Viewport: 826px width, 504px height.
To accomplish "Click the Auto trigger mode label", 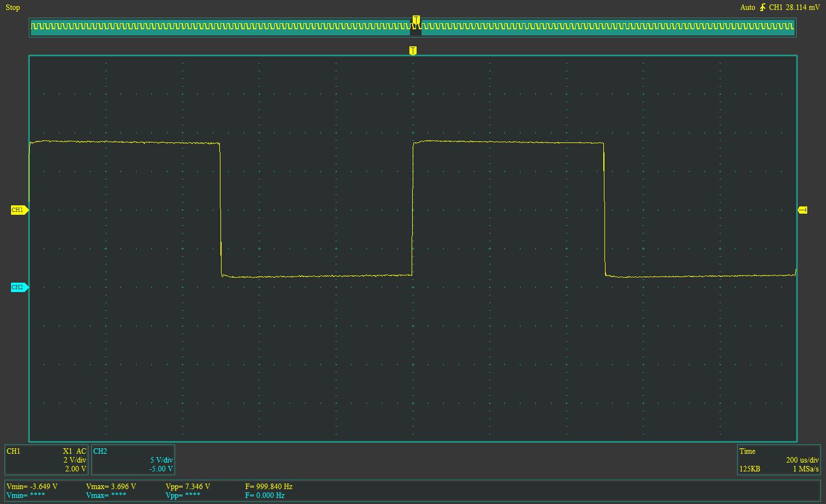I will (748, 7).
